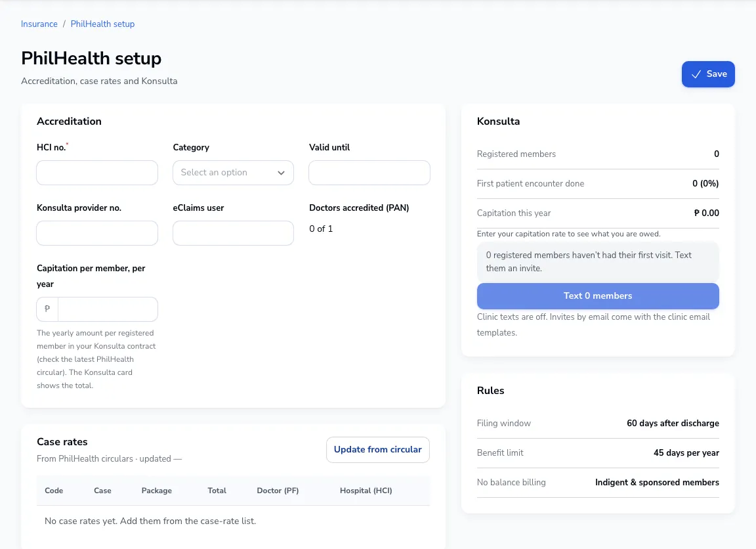Click the Benefit limit label
This screenshot has height=549, width=756.
[500, 452]
